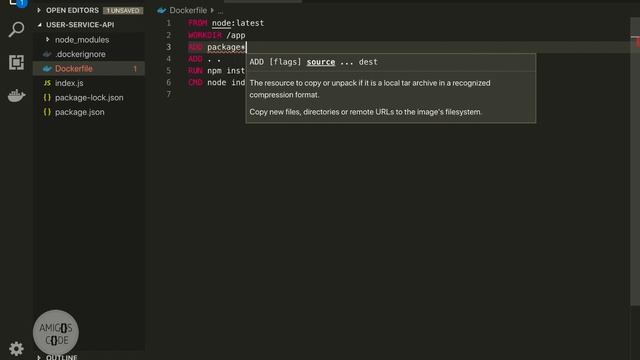Open the .dockerignore file
The image size is (640, 360).
(x=80, y=54)
